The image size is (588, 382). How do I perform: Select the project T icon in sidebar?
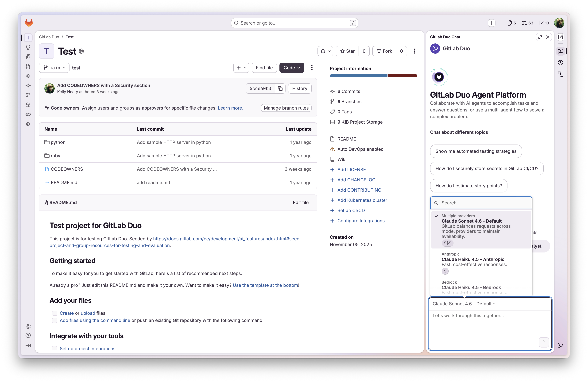[28, 38]
